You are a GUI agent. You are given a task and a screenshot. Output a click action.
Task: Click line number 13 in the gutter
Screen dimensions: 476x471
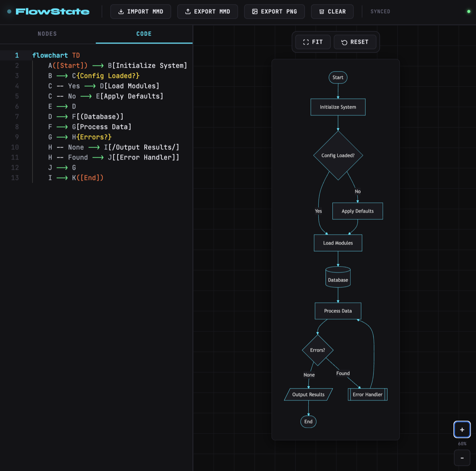point(15,178)
